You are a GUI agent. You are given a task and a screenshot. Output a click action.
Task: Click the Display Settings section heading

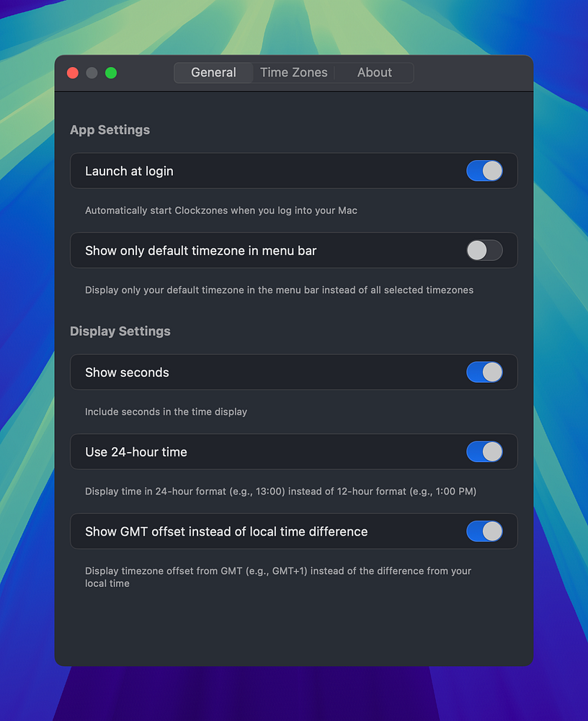120,331
